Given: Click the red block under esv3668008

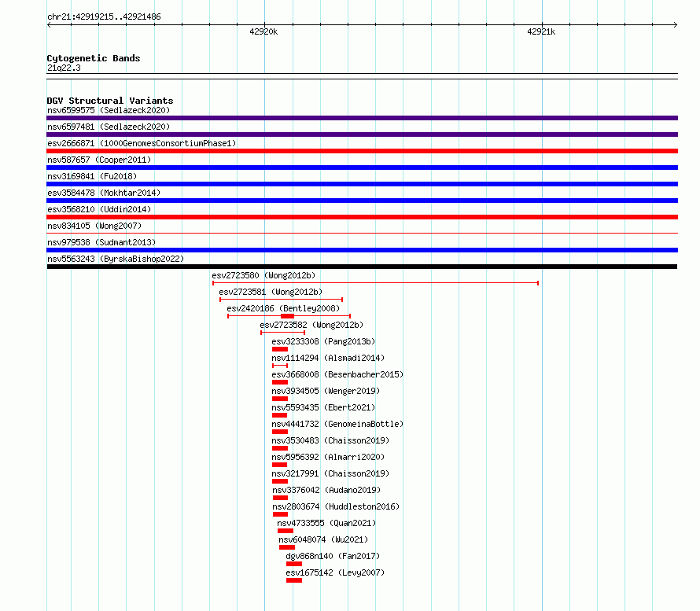Looking at the screenshot, I should coord(280,382).
